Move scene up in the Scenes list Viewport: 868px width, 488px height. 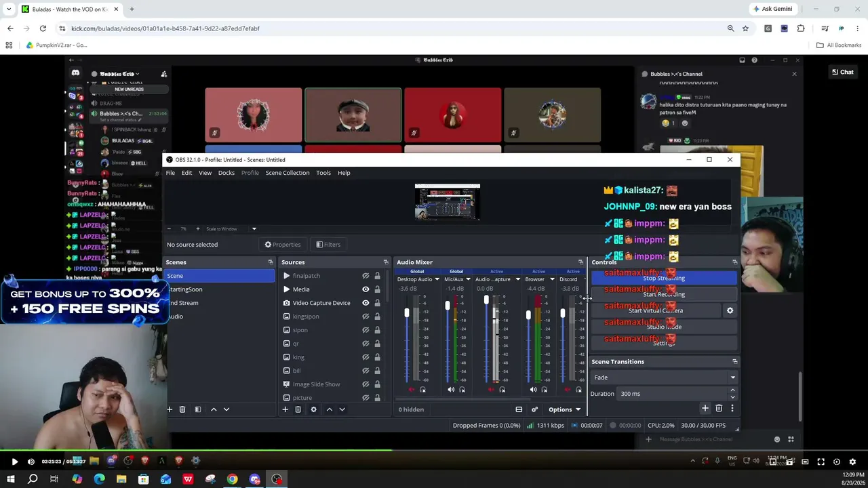tap(214, 409)
